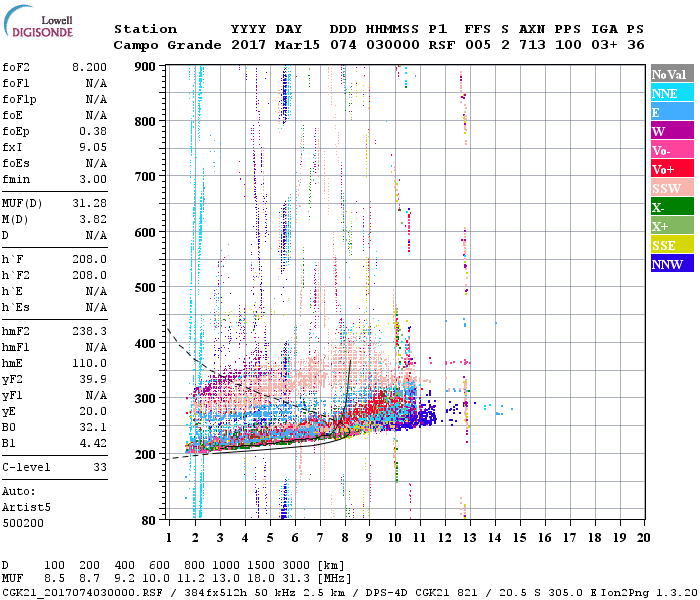Click the E blue legend swatch
The height and width of the screenshot is (600, 700).
pyautogui.click(x=672, y=112)
